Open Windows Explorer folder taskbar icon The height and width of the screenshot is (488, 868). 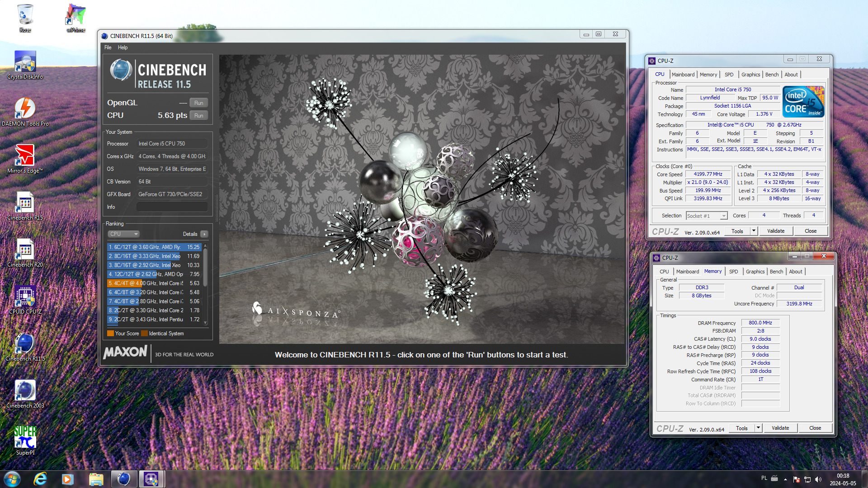(x=96, y=479)
